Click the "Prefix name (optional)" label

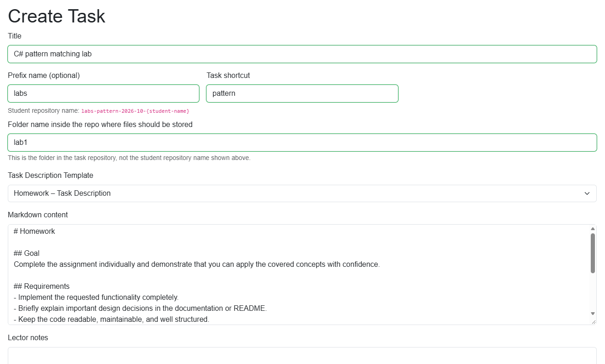[x=44, y=76]
